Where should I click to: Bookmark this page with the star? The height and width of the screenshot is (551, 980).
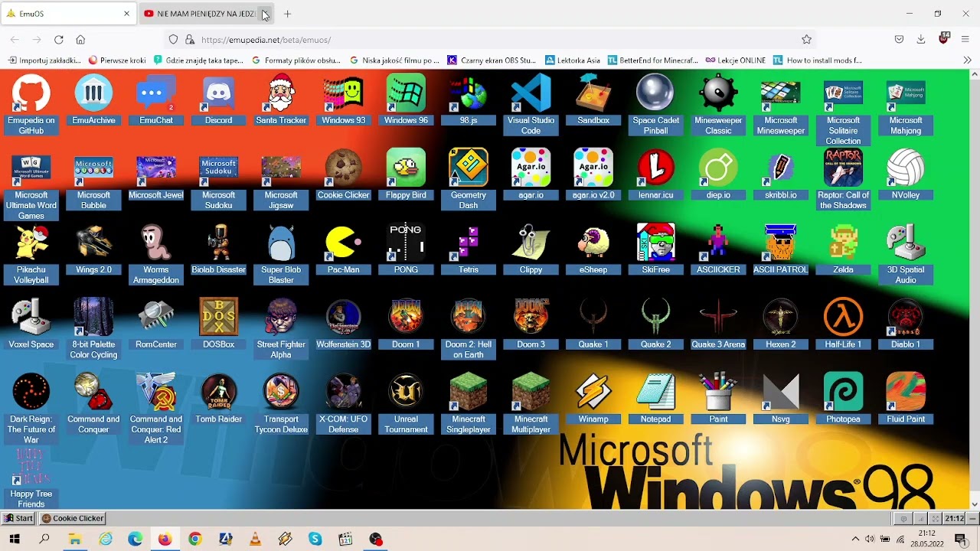806,40
